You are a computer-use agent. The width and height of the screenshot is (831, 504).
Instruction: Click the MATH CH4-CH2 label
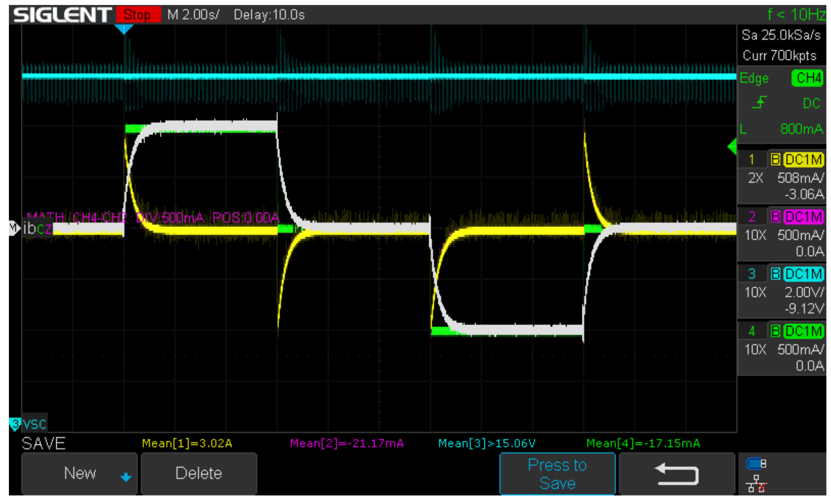(77, 217)
